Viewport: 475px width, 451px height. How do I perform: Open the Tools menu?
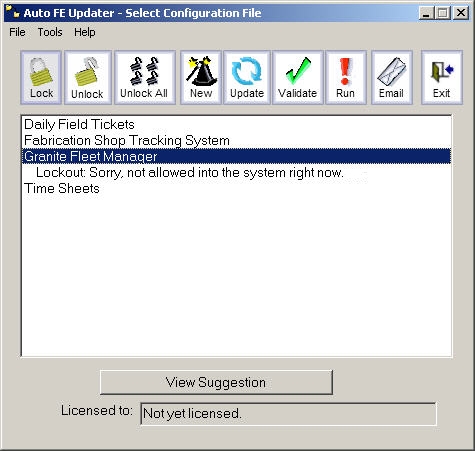[50, 32]
